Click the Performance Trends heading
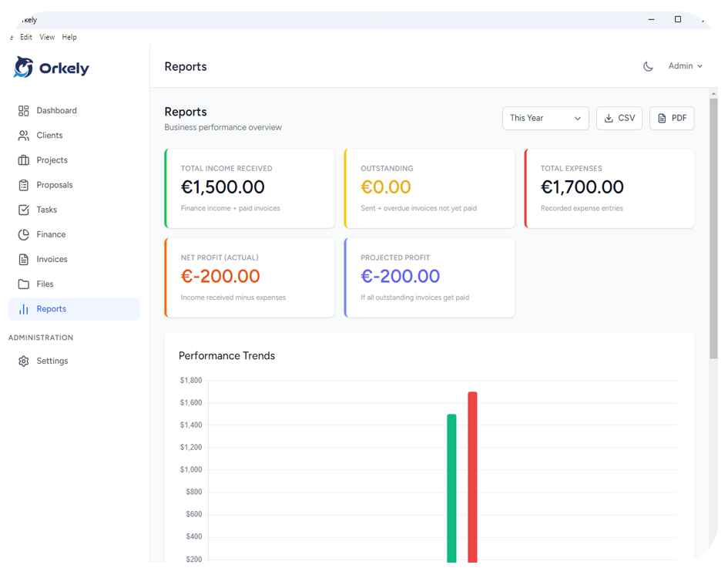This screenshot has height=578, width=728. (226, 356)
